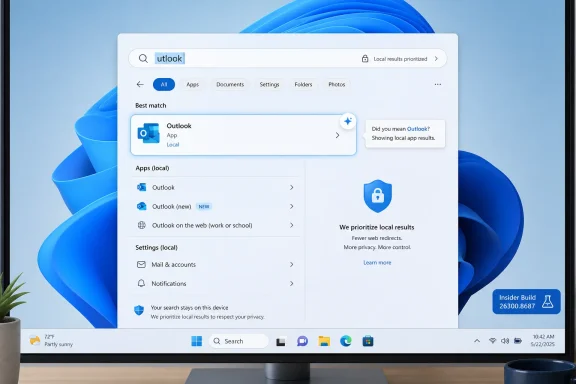Expand Local results prioritized chevron
576x384 pixels.
coord(436,59)
